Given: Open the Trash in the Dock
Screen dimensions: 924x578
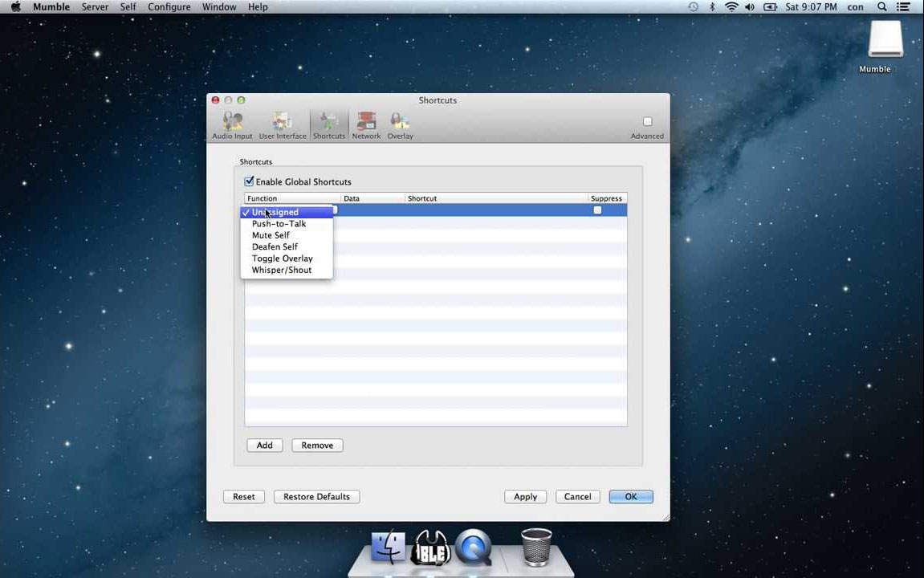Looking at the screenshot, I should coord(536,547).
